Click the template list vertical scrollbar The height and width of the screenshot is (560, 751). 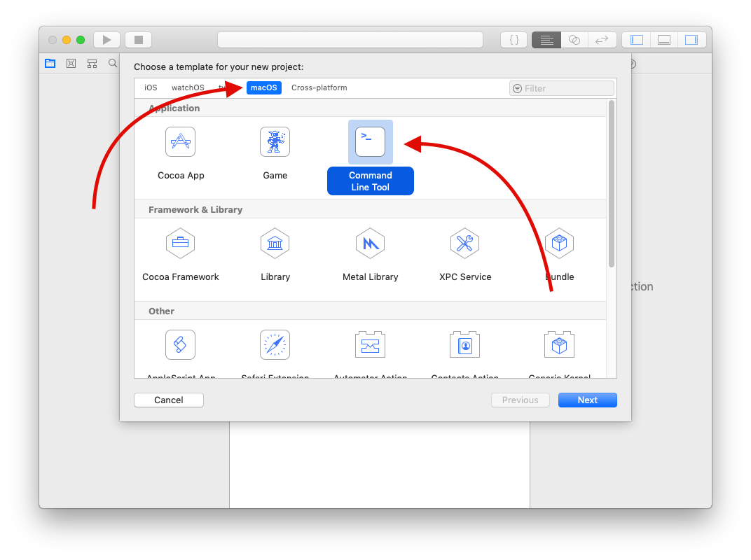pos(611,183)
